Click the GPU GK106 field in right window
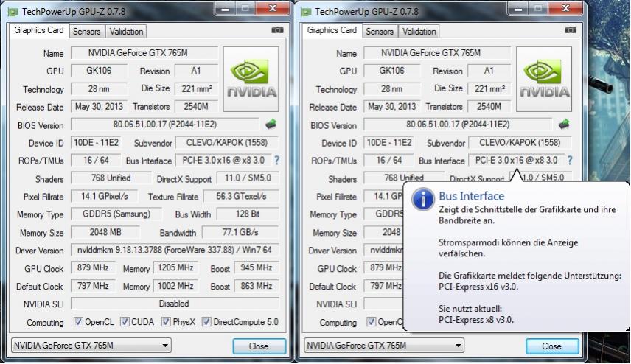 (391, 71)
